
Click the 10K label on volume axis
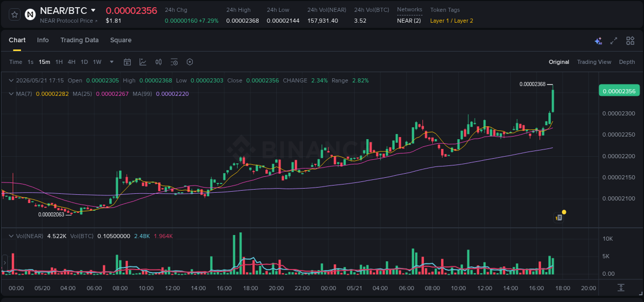tap(608, 239)
